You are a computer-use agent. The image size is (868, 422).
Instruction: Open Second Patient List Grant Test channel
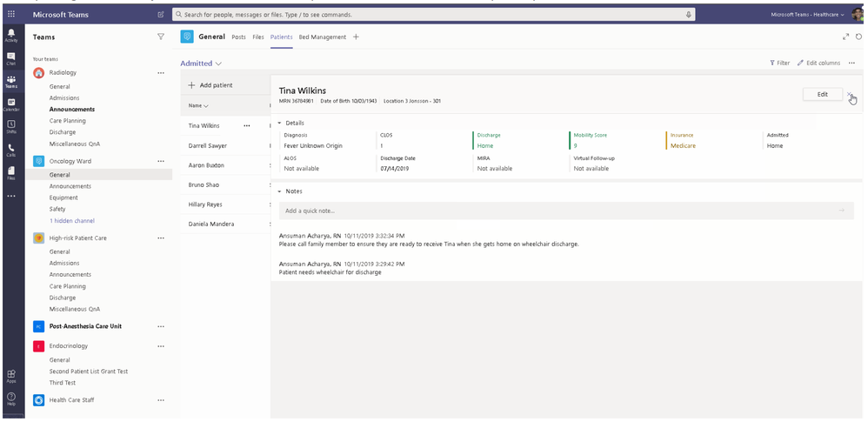pyautogui.click(x=89, y=371)
